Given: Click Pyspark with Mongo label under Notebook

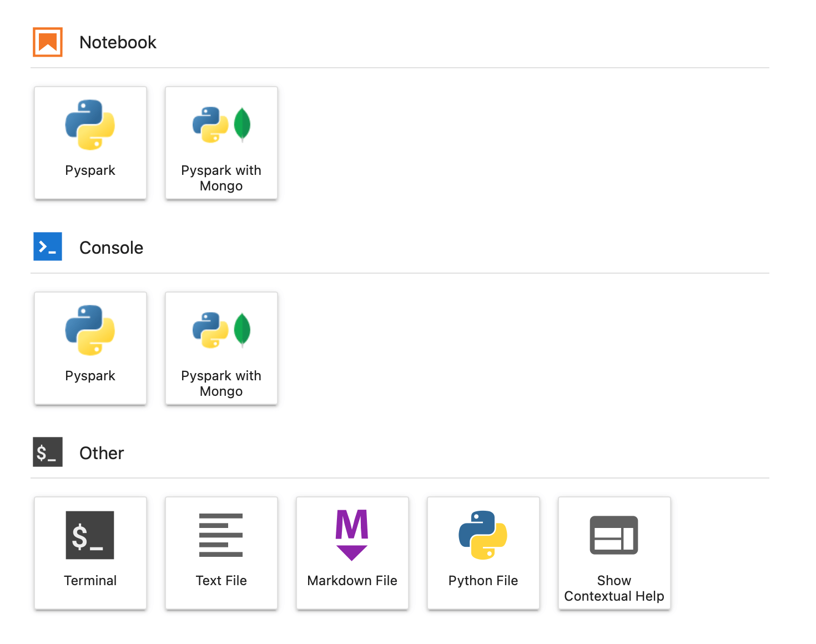Looking at the screenshot, I should pyautogui.click(x=221, y=178).
